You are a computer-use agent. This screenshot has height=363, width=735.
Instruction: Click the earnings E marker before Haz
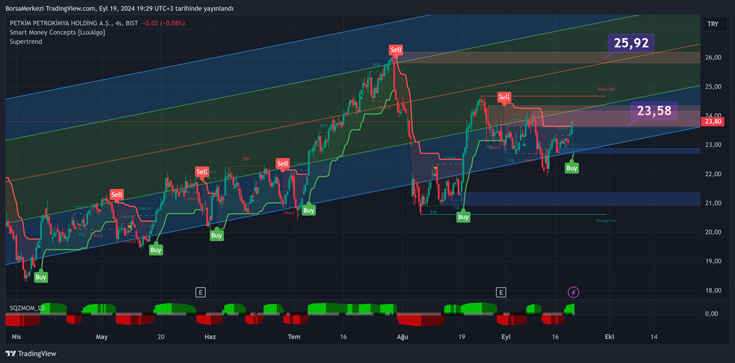point(200,293)
